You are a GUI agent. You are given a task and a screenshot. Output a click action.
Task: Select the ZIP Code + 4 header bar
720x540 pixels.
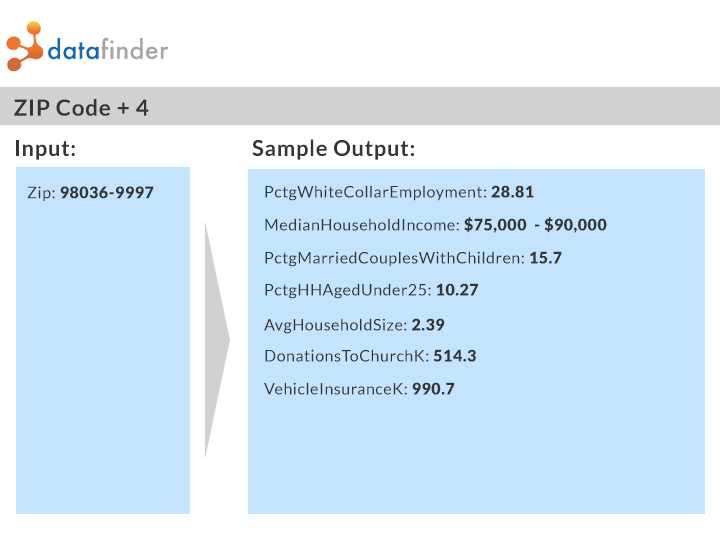pyautogui.click(x=360, y=106)
